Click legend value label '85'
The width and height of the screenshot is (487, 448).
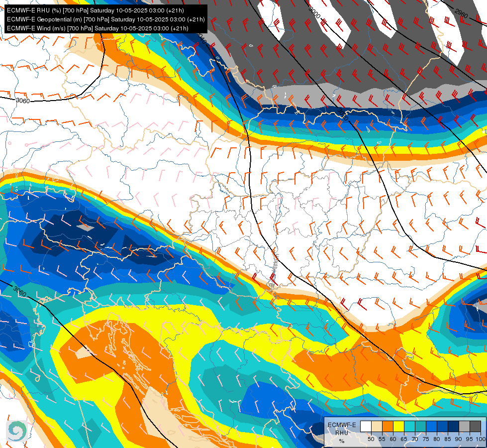448,440
